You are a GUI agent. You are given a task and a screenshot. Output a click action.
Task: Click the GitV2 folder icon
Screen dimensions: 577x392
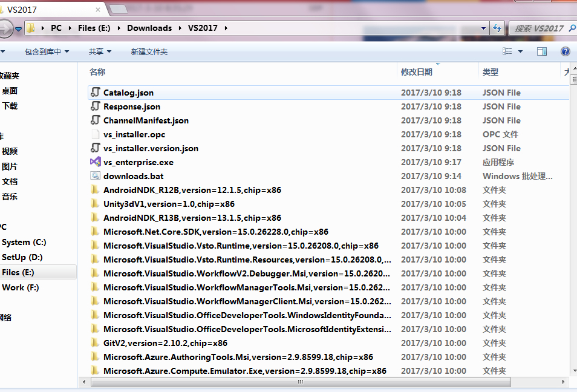click(95, 342)
